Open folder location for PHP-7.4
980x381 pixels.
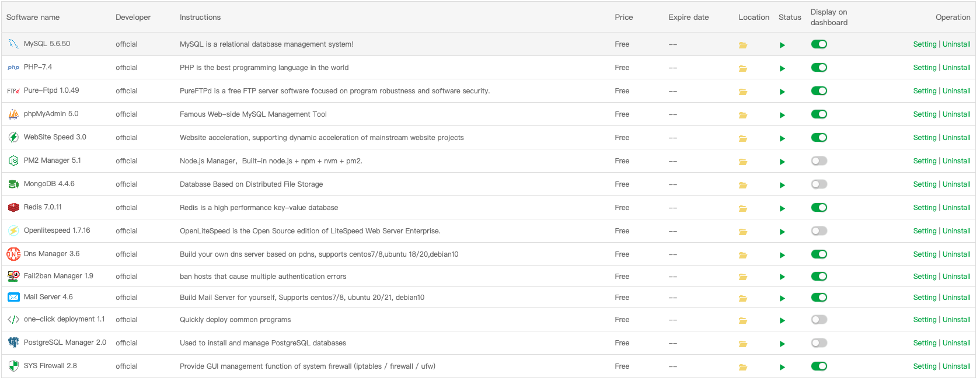pos(742,68)
